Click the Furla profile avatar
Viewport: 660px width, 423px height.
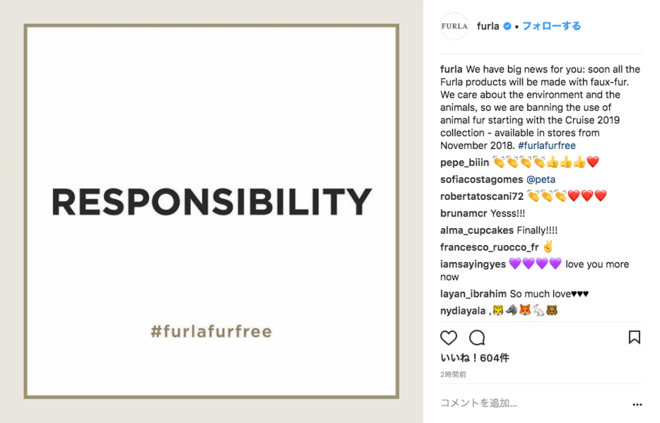pyautogui.click(x=454, y=26)
